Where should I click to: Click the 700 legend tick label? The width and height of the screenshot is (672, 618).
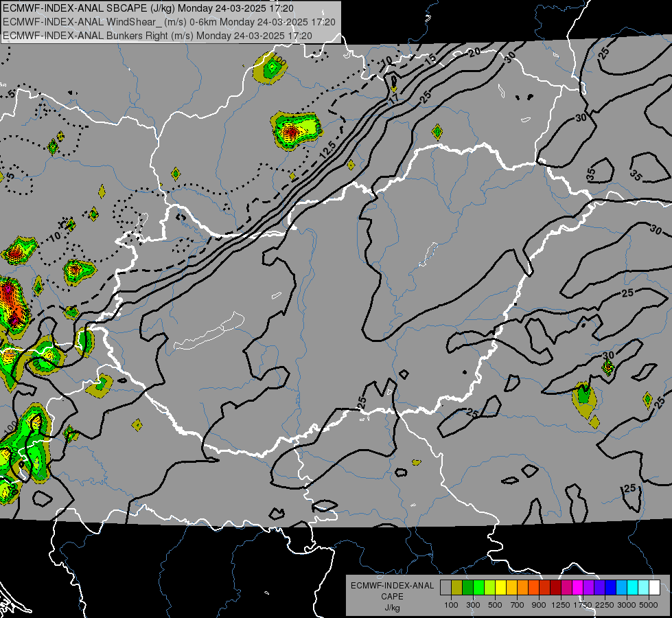(x=518, y=605)
